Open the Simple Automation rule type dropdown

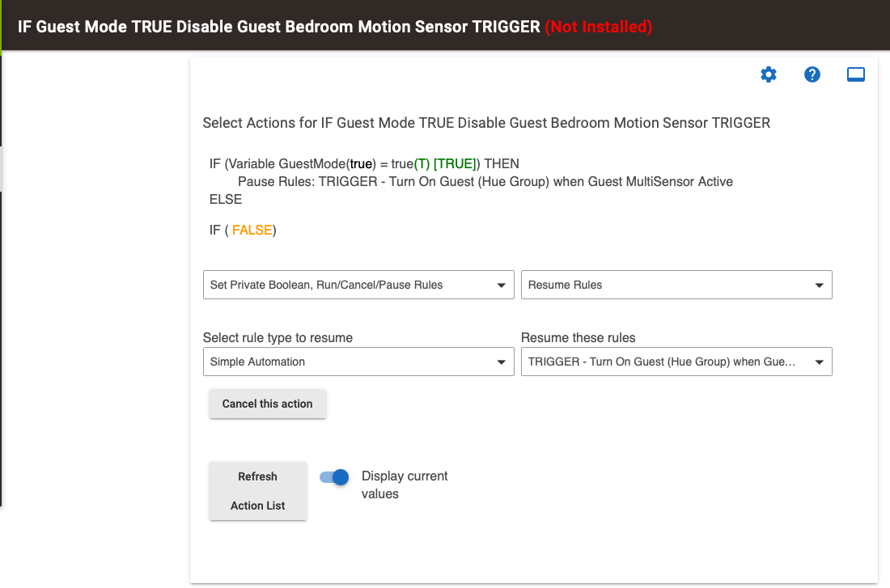(x=358, y=362)
